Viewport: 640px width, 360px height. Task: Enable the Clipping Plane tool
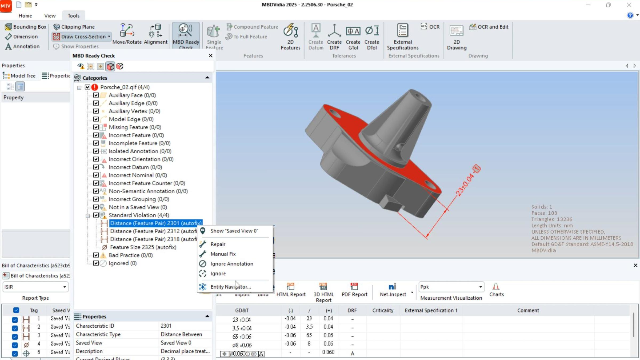(x=74, y=27)
